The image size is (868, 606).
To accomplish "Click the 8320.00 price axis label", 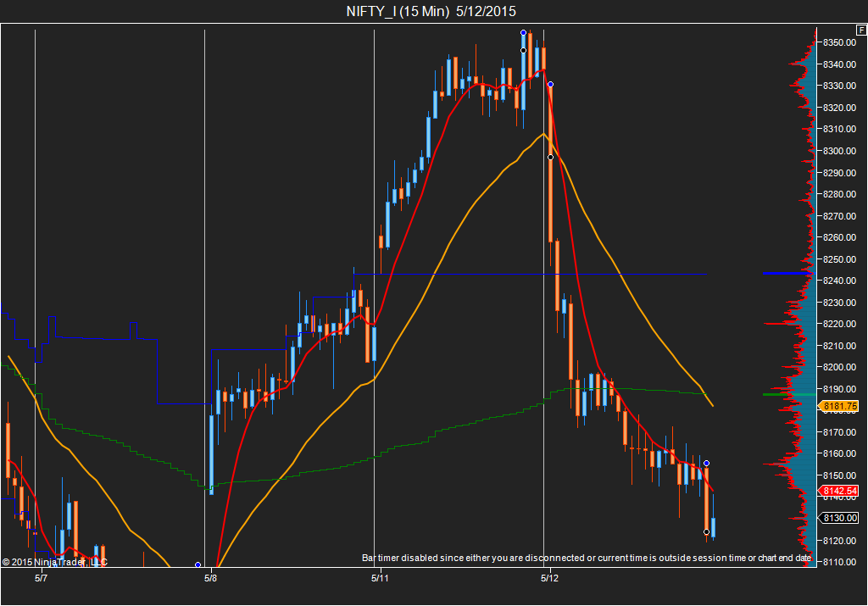I will click(840, 108).
